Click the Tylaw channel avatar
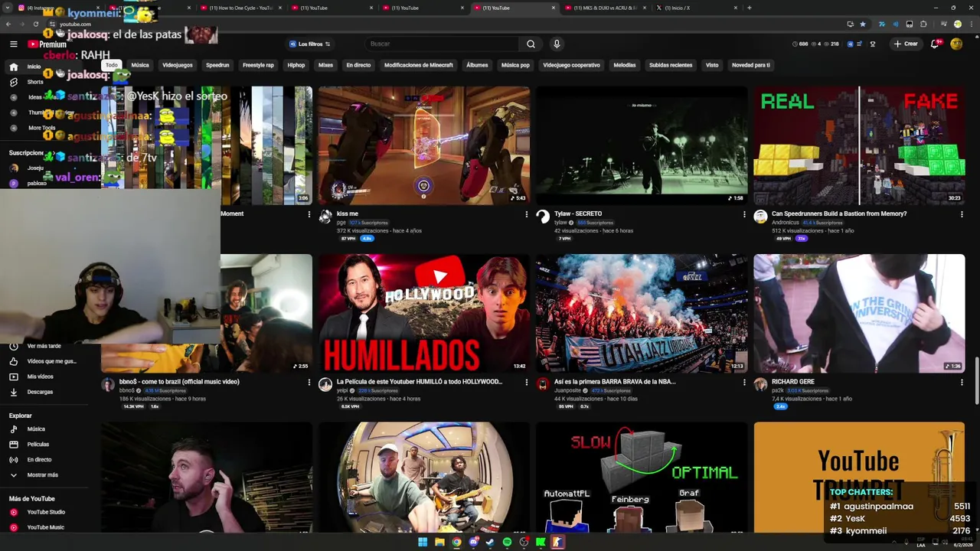Screen dimensions: 980x551 tap(543, 217)
